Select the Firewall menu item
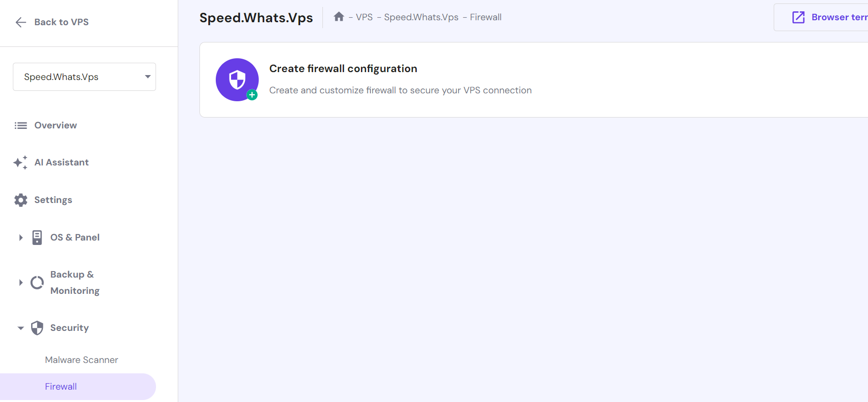The image size is (868, 402). click(x=78, y=387)
